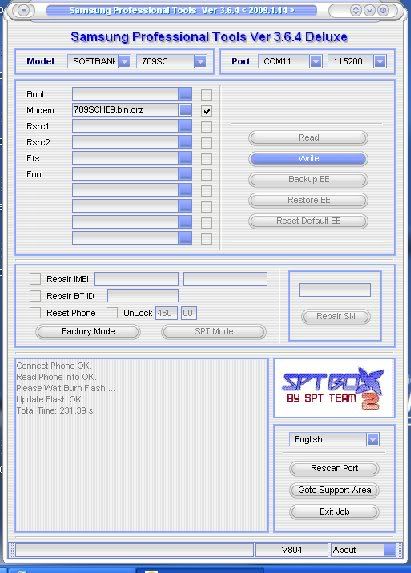This screenshot has height=573, width=411.
Task: Click the Samsung Professional Tools title heading
Action: point(209,37)
